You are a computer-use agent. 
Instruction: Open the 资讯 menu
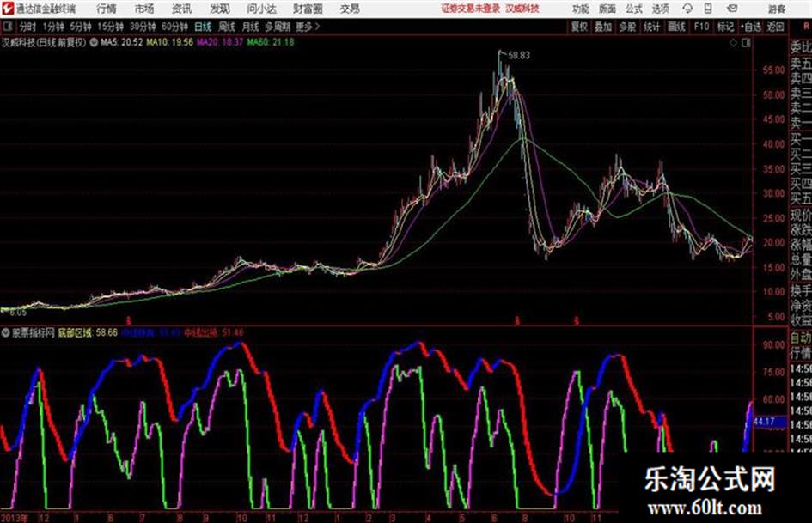coord(182,9)
